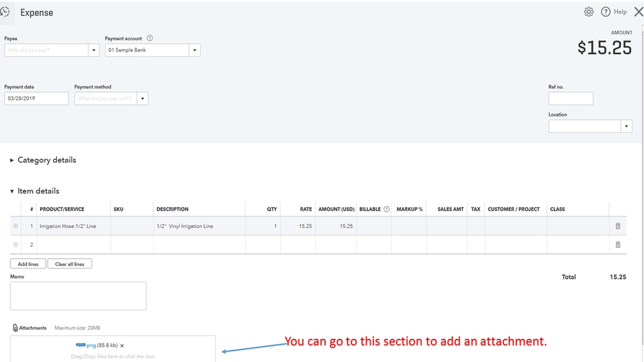Remove the attached png file
644x362 pixels.
122,346
